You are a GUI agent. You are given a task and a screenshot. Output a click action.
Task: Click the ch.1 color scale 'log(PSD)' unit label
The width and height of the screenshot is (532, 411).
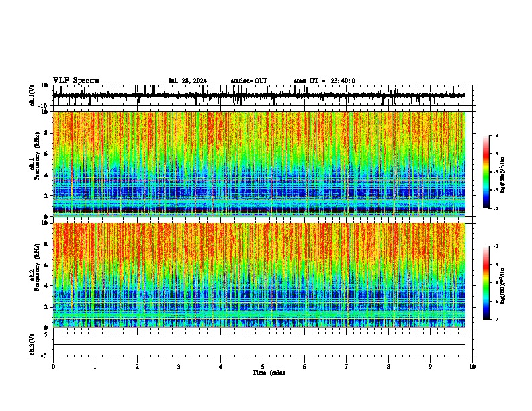(503, 175)
